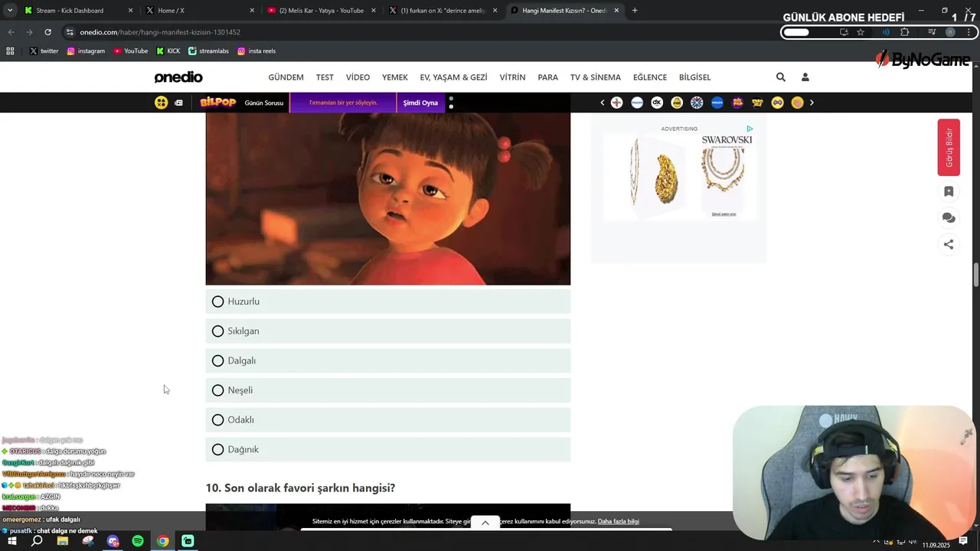Go to EĞLENCE section

click(x=649, y=77)
